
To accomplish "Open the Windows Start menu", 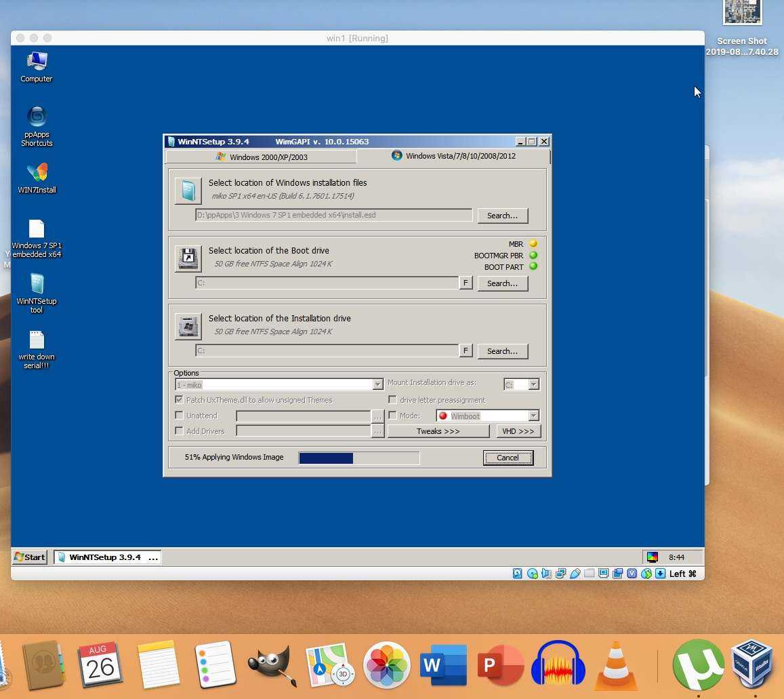I will click(30, 557).
